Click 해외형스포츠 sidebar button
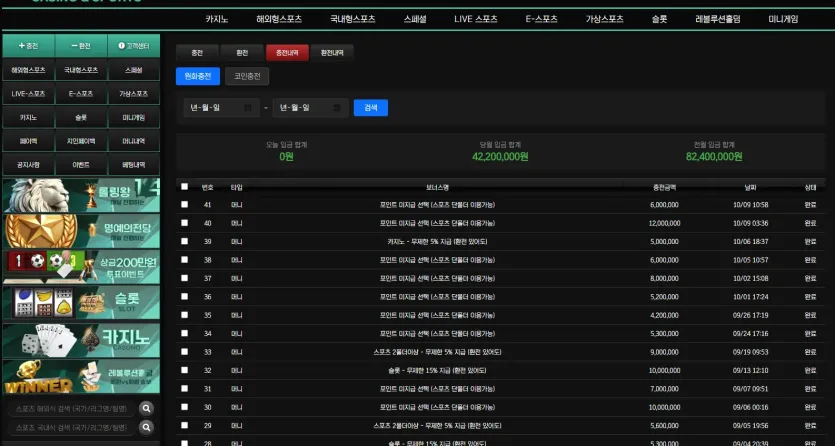 point(28,70)
